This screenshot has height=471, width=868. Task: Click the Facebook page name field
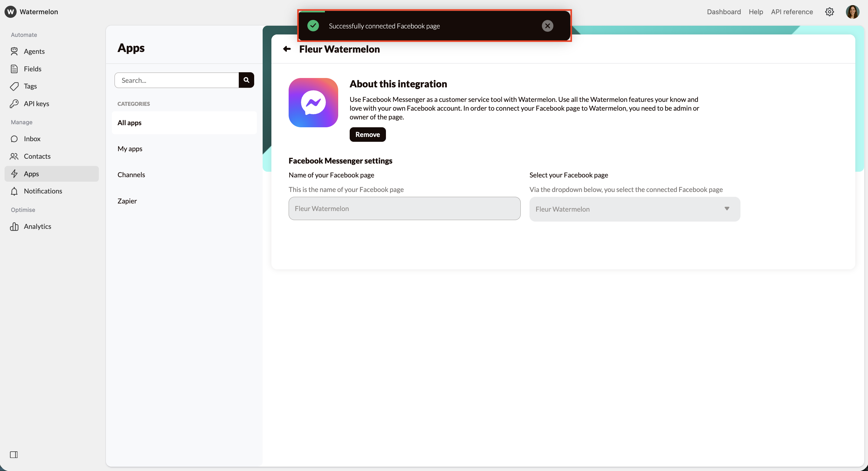(x=404, y=209)
